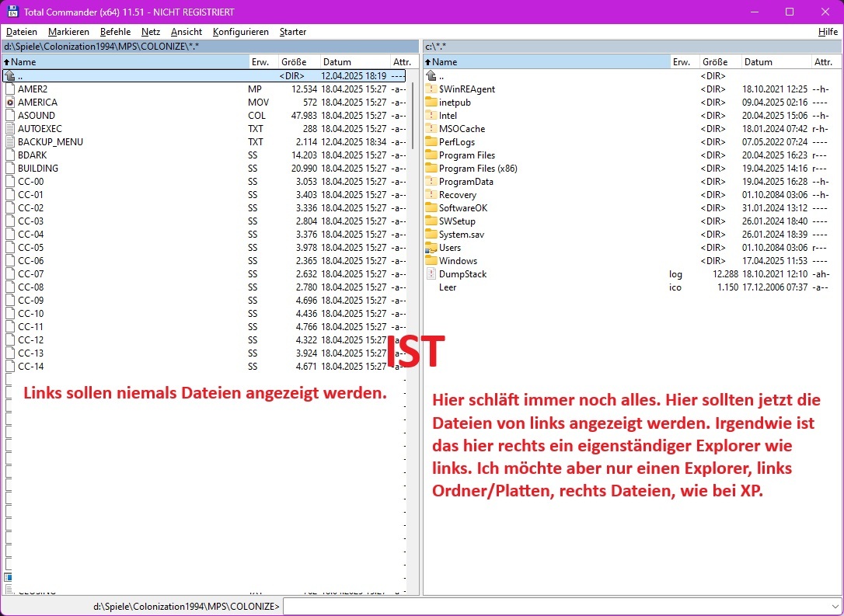
Task: Open the Befehle menu
Action: pyautogui.click(x=115, y=32)
